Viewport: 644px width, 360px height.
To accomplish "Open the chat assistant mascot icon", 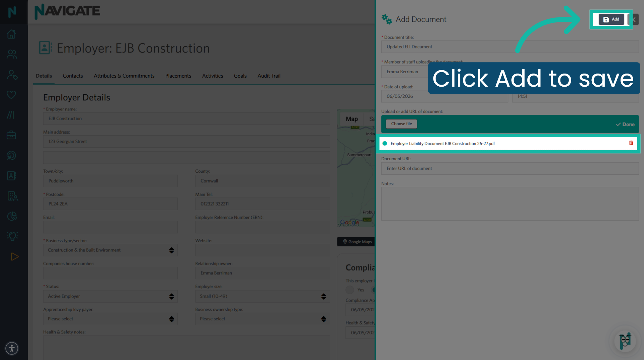I will pos(625,341).
